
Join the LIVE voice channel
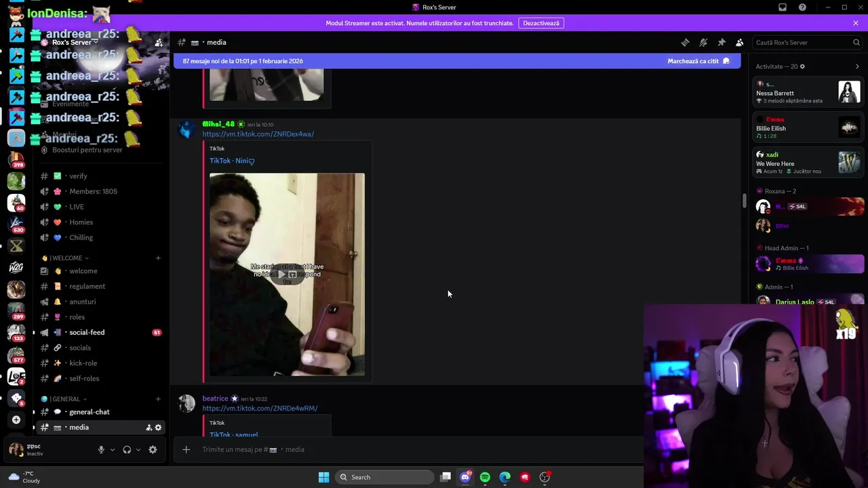pos(102,207)
